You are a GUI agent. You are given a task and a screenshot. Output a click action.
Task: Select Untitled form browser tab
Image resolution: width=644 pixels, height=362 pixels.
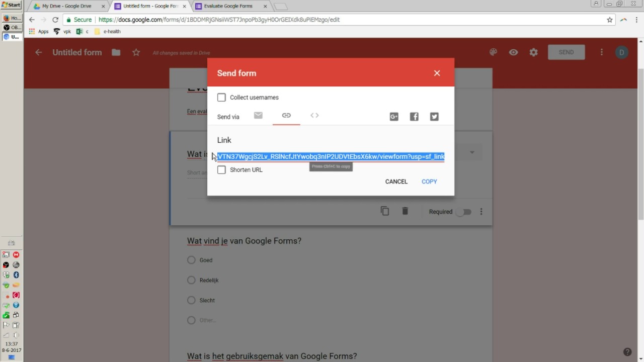point(150,6)
